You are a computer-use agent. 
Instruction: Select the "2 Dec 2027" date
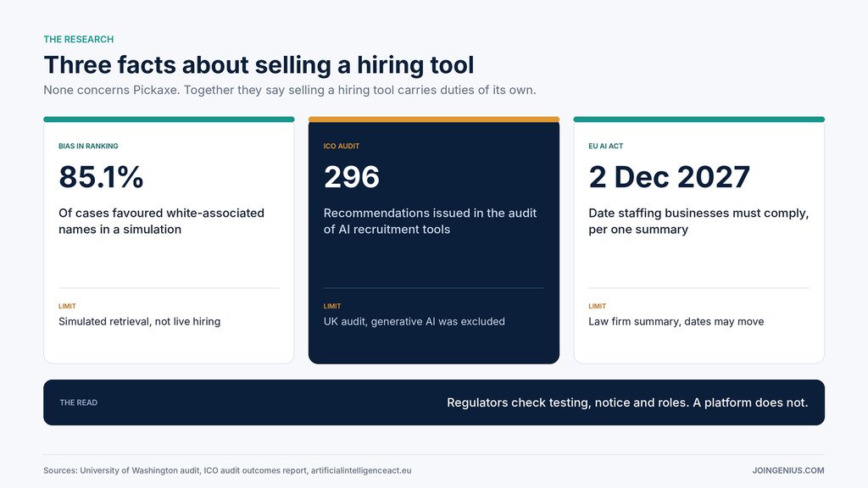(670, 177)
